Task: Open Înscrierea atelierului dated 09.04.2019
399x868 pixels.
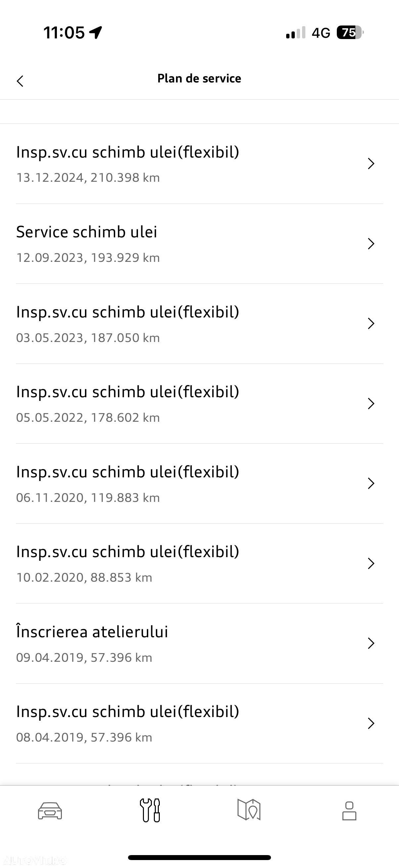Action: coord(199,644)
